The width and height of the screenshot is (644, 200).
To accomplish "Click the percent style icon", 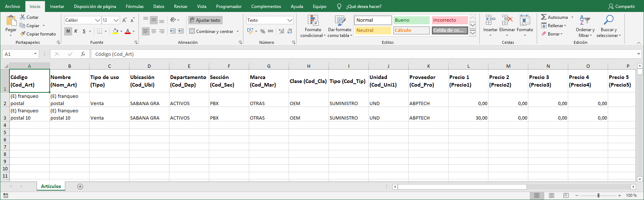I will [x=263, y=32].
